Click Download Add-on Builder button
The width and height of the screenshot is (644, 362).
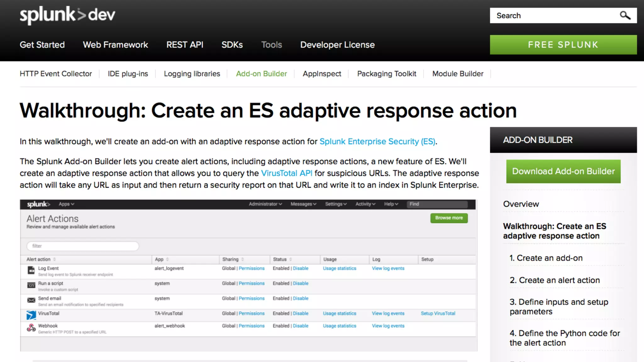[x=563, y=172]
